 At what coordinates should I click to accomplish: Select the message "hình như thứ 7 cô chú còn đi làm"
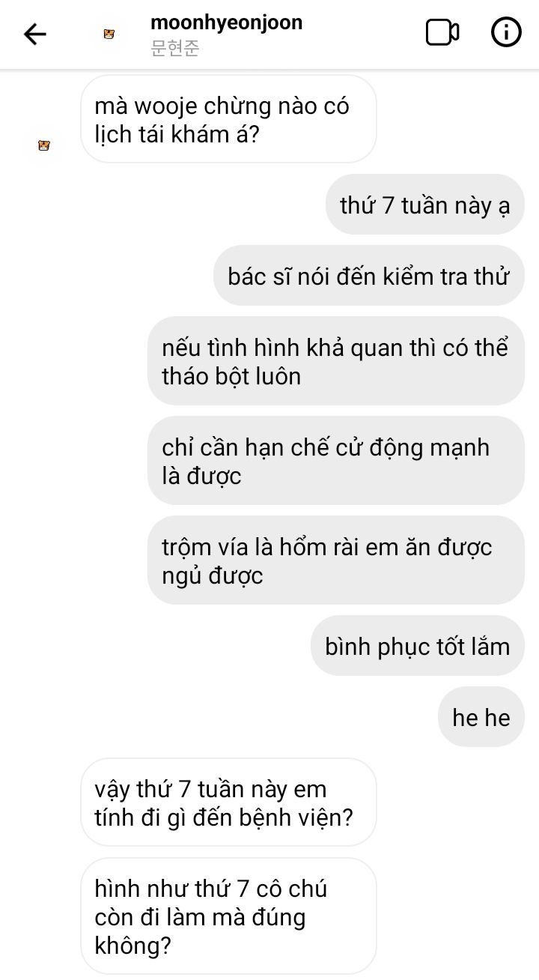[x=228, y=916]
